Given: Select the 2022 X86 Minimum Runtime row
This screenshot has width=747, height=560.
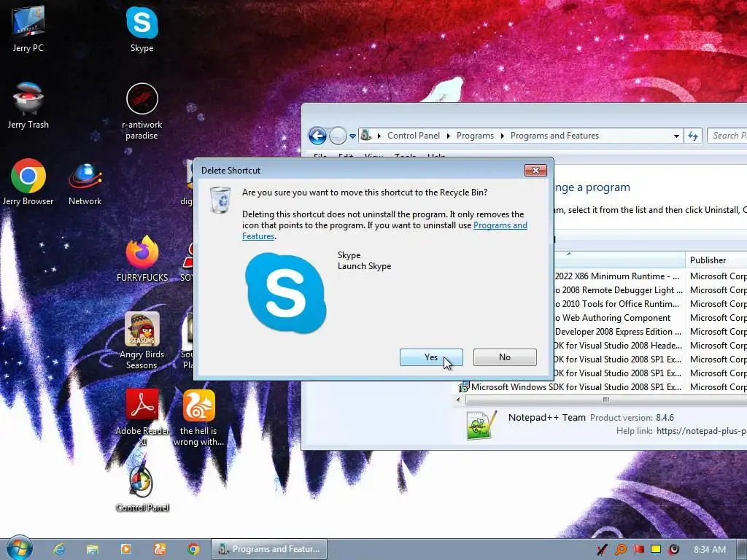Looking at the screenshot, I should pyautogui.click(x=650, y=276).
